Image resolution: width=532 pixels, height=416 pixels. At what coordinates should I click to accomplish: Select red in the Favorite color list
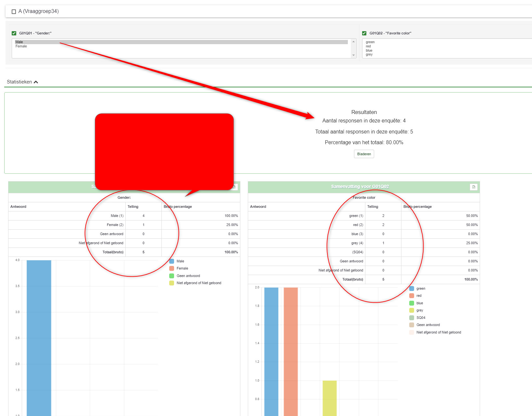368,46
